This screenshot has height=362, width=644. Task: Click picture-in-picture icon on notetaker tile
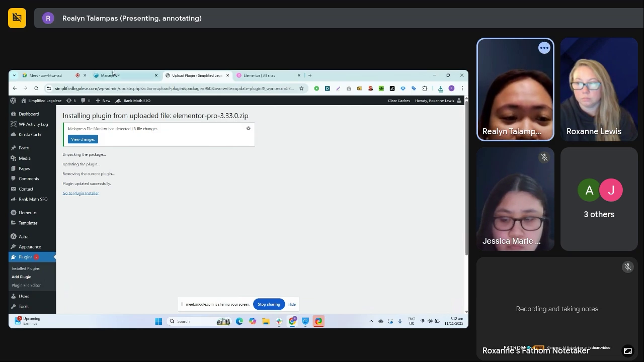[x=627, y=351]
